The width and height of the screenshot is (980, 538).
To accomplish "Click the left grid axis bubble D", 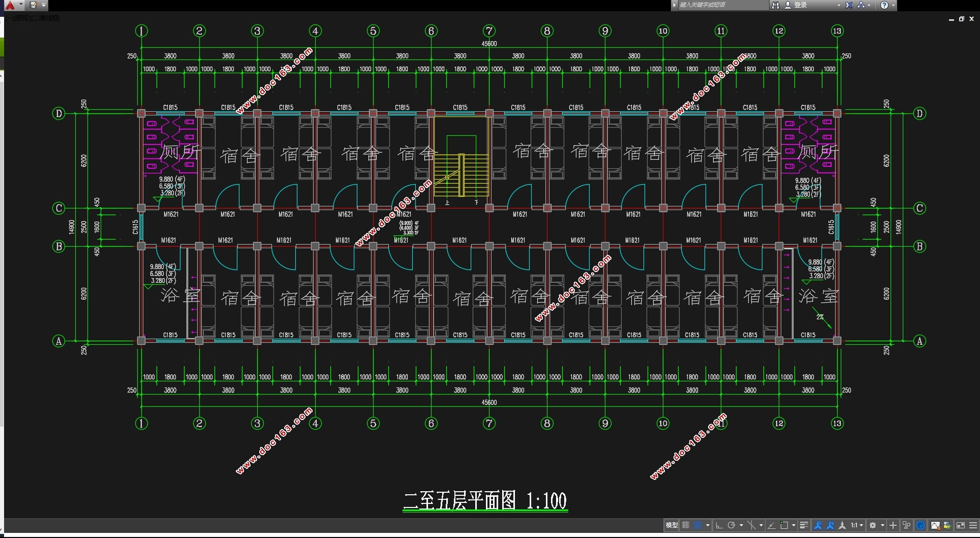I will point(58,113).
